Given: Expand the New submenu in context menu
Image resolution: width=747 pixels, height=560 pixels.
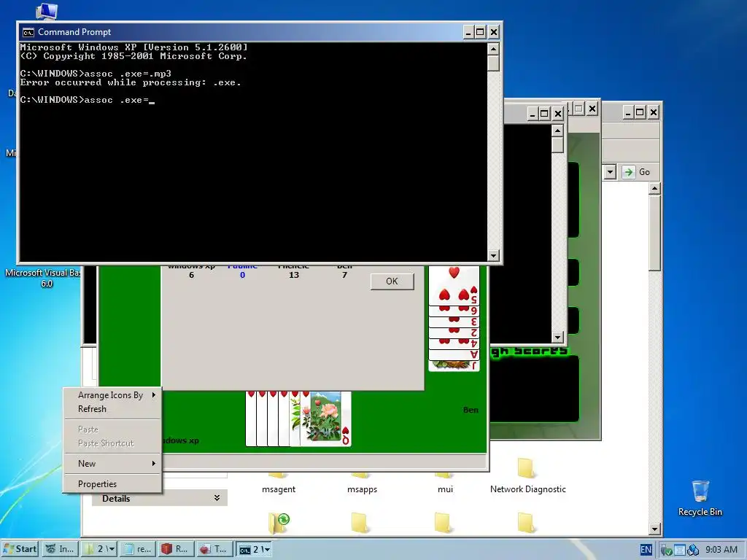Looking at the screenshot, I should tap(112, 464).
